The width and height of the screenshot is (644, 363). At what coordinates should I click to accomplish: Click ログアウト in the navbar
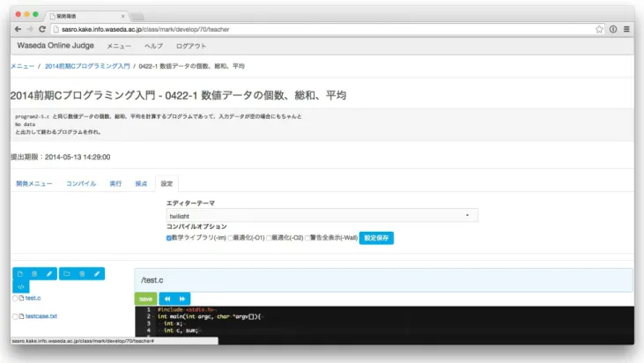coord(191,46)
